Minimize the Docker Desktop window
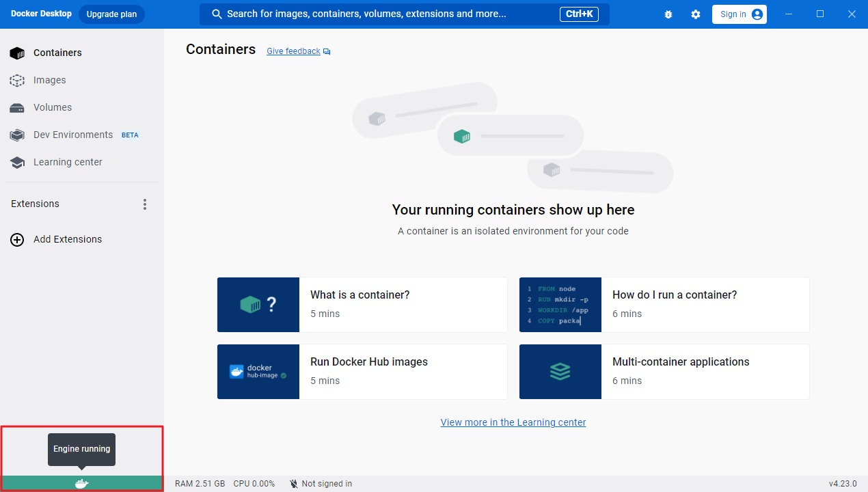Image resolution: width=868 pixels, height=492 pixels. tap(789, 14)
